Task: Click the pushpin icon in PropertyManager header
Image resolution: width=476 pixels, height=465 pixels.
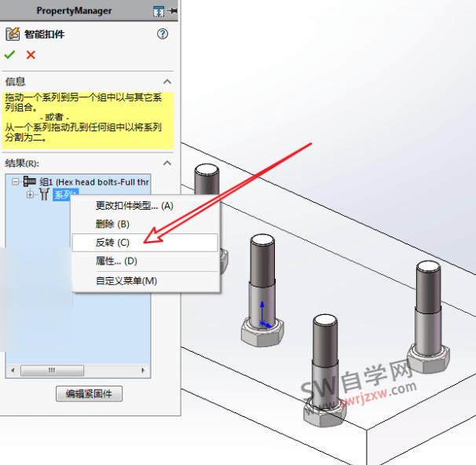Action: [x=173, y=11]
